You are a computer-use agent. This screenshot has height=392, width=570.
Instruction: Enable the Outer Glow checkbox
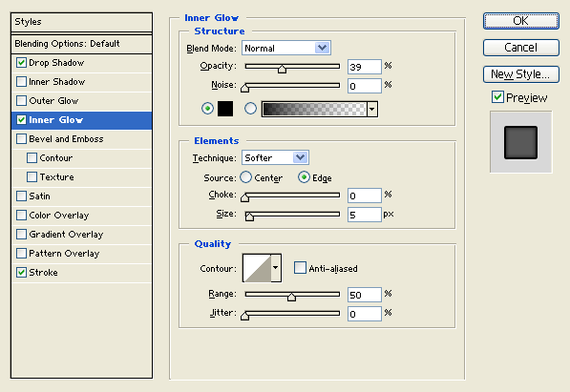(x=21, y=101)
